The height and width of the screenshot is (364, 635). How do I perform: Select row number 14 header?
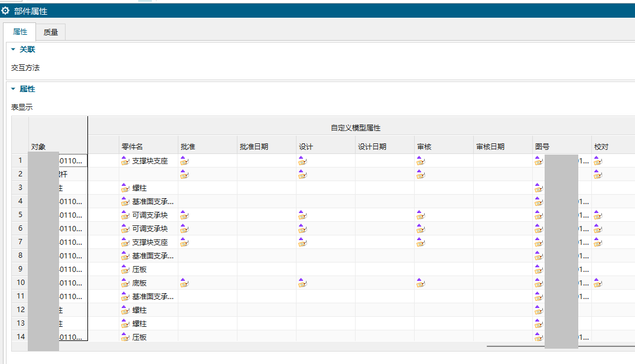click(20, 337)
